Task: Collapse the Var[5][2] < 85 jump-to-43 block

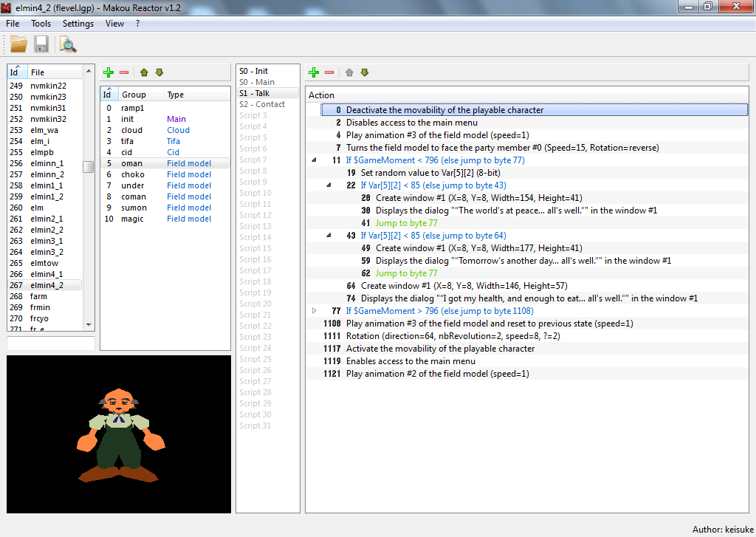Action: pyautogui.click(x=329, y=185)
